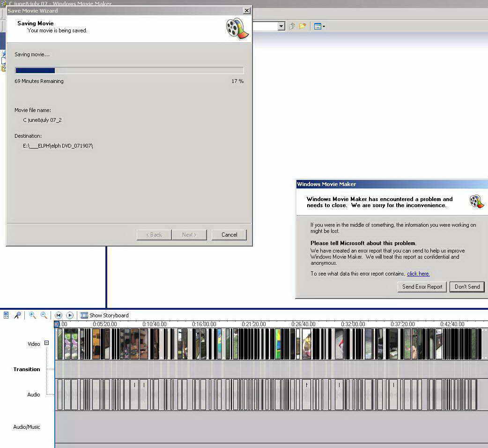Image resolution: width=488 pixels, height=448 pixels.
Task: Select the Audio/Music track label
Action: [27, 427]
